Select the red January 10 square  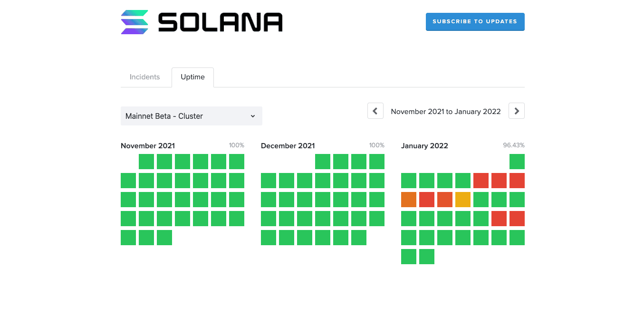pos(427,200)
